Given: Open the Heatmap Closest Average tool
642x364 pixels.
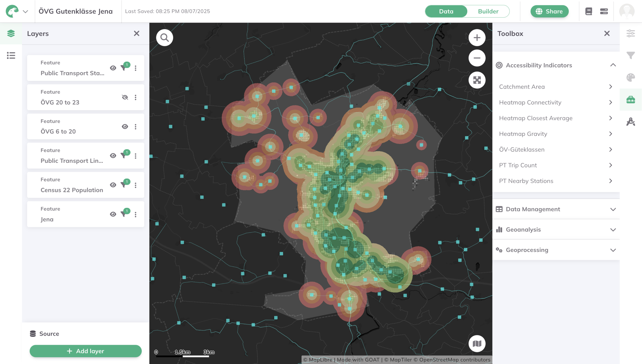Looking at the screenshot, I should pos(556,118).
